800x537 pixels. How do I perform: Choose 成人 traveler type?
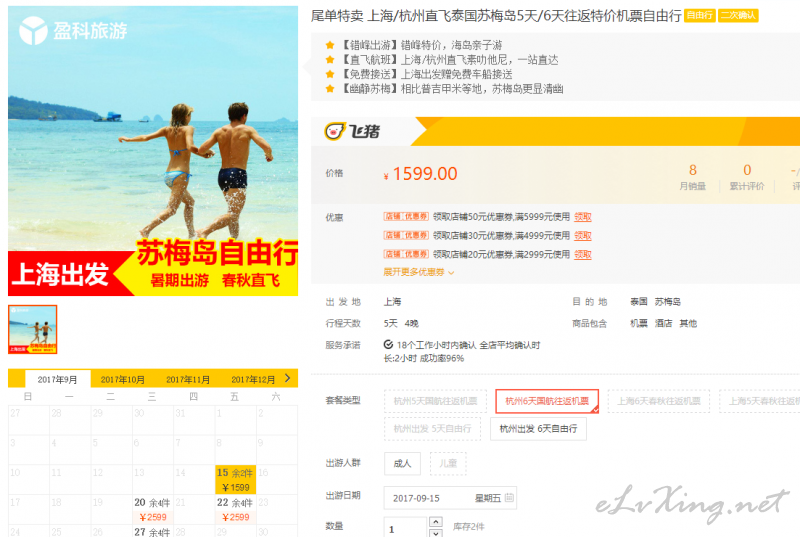[x=403, y=464]
